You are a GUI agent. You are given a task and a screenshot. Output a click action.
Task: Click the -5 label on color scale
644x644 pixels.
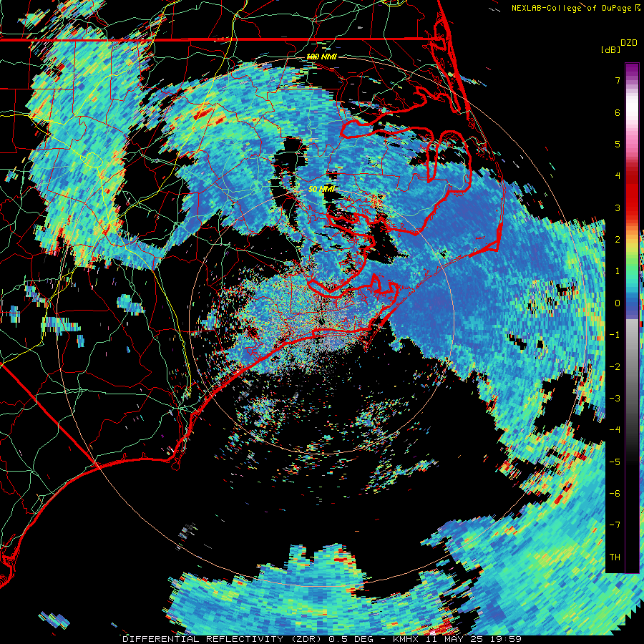click(615, 462)
